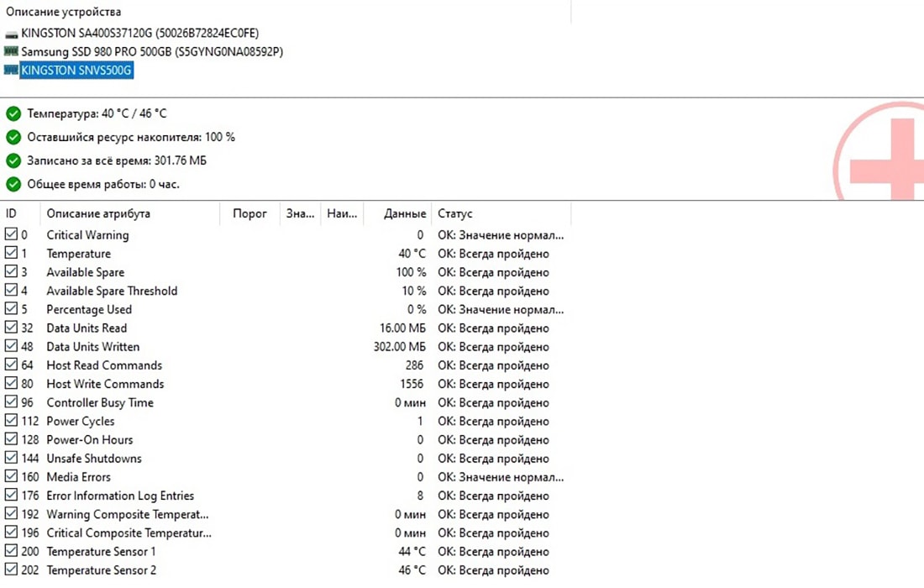
Task: Click the Оставшийся ресурс накопителя: 100 % line
Action: tap(131, 137)
